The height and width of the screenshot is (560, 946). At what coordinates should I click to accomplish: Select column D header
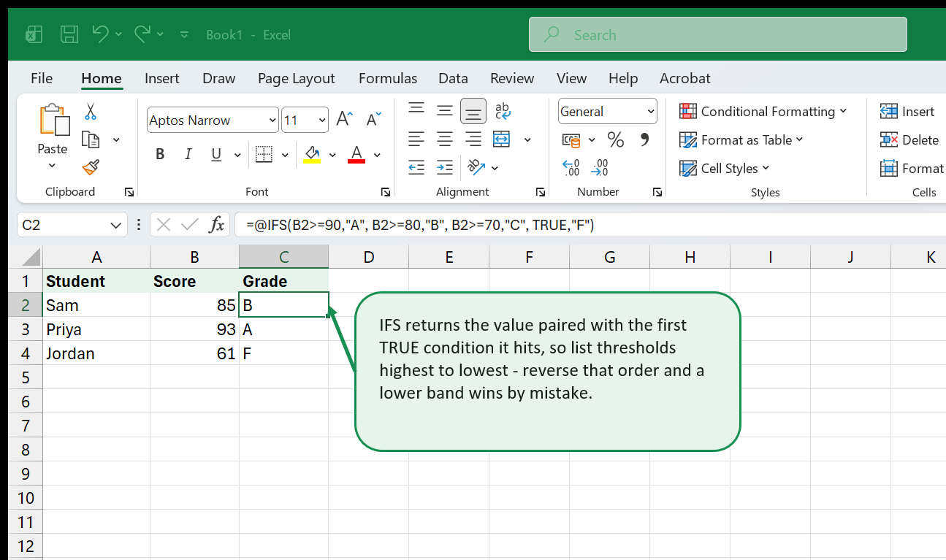pos(369,256)
